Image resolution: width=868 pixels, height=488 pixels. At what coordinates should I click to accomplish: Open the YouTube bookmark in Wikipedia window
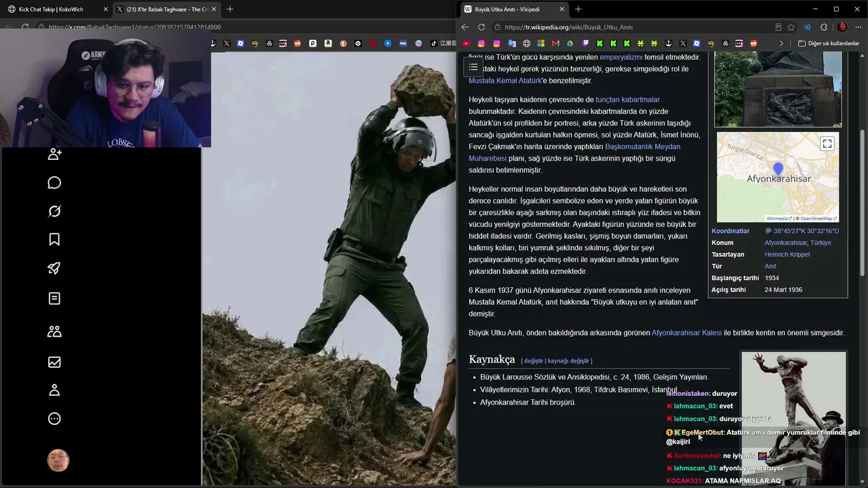pos(466,43)
